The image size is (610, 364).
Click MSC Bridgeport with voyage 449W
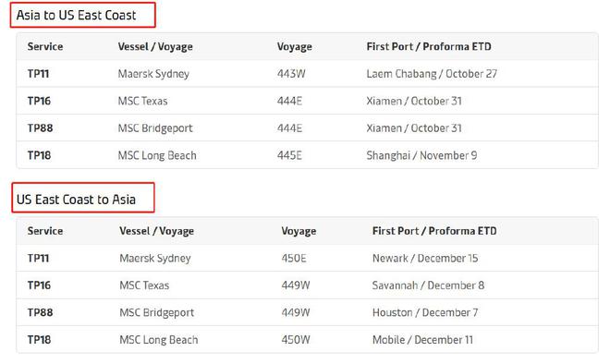tap(157, 312)
